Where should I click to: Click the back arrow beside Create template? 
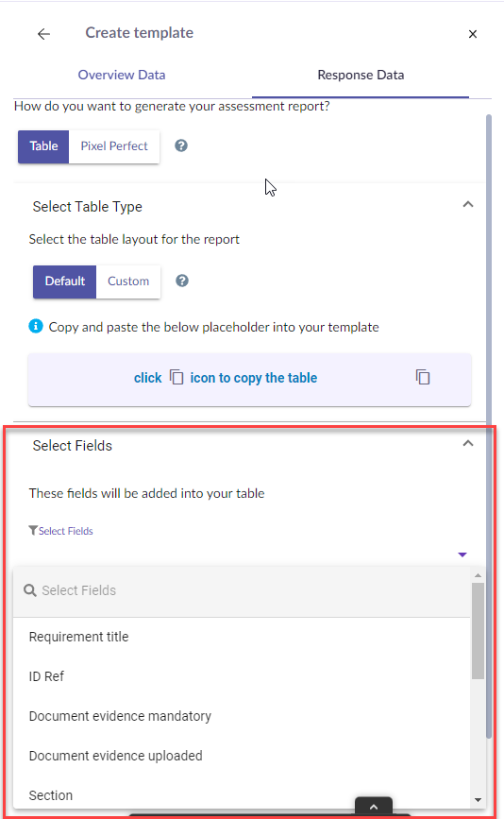tap(43, 34)
